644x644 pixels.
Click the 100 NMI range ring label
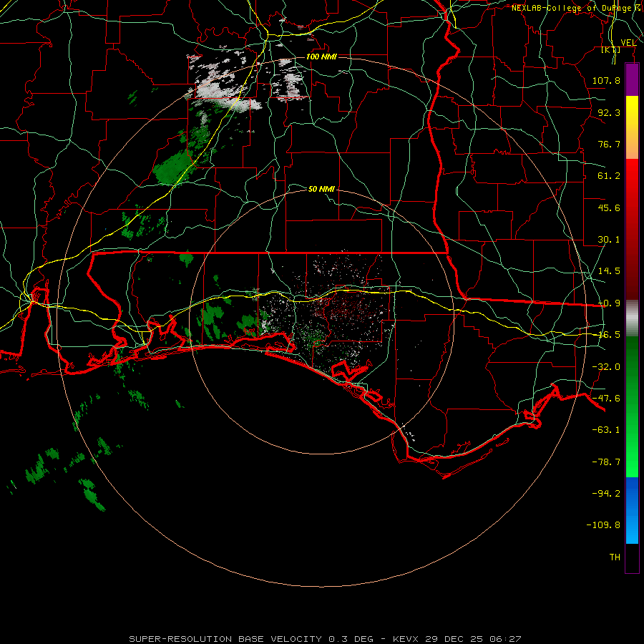(x=321, y=57)
